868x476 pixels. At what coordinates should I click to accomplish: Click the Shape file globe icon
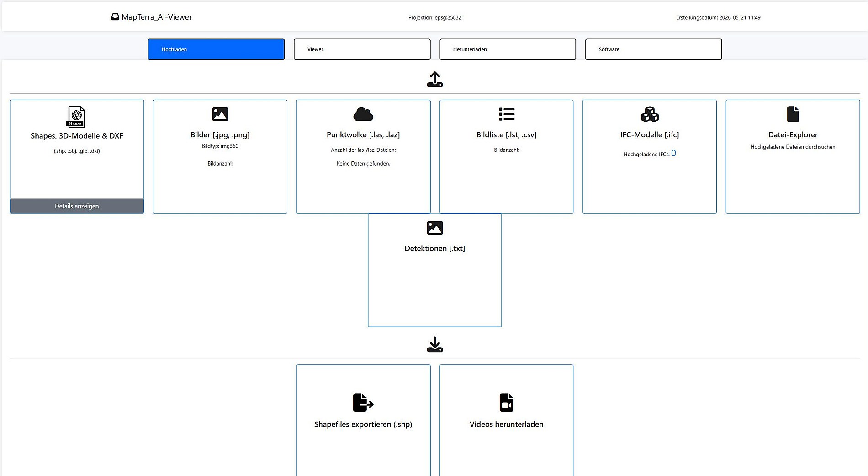pyautogui.click(x=76, y=117)
